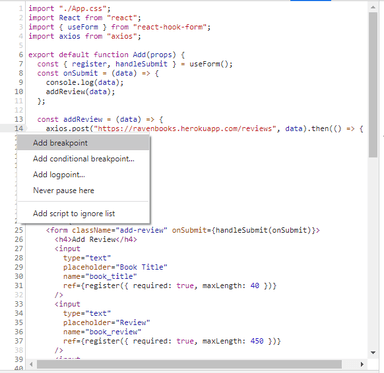
Task: Click line number 7 in gutter
Action: [x=21, y=64]
